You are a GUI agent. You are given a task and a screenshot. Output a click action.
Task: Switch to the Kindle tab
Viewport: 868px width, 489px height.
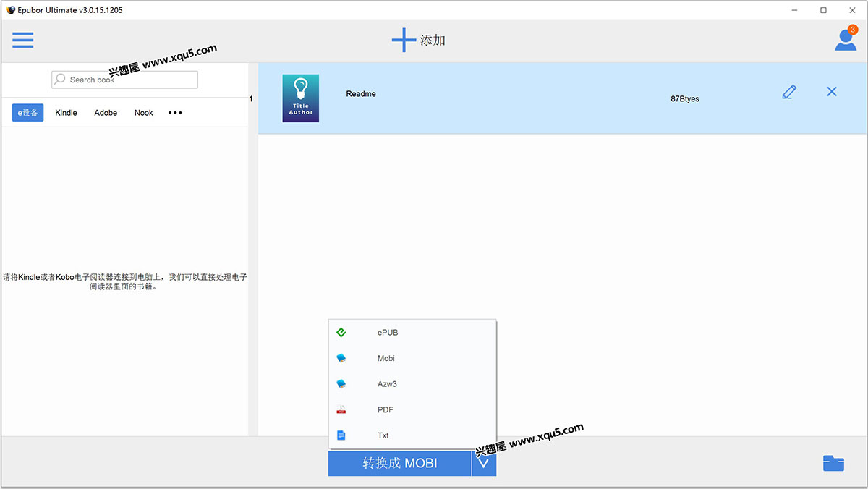click(x=66, y=113)
